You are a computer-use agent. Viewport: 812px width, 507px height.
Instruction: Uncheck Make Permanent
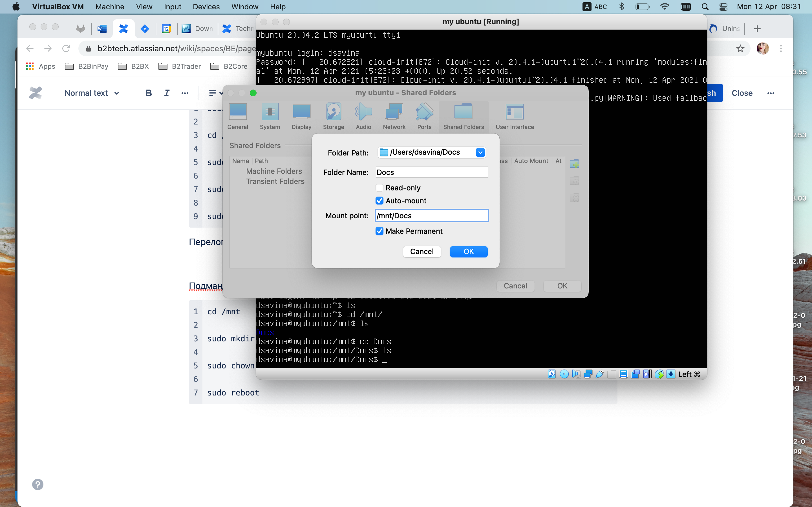(x=379, y=231)
